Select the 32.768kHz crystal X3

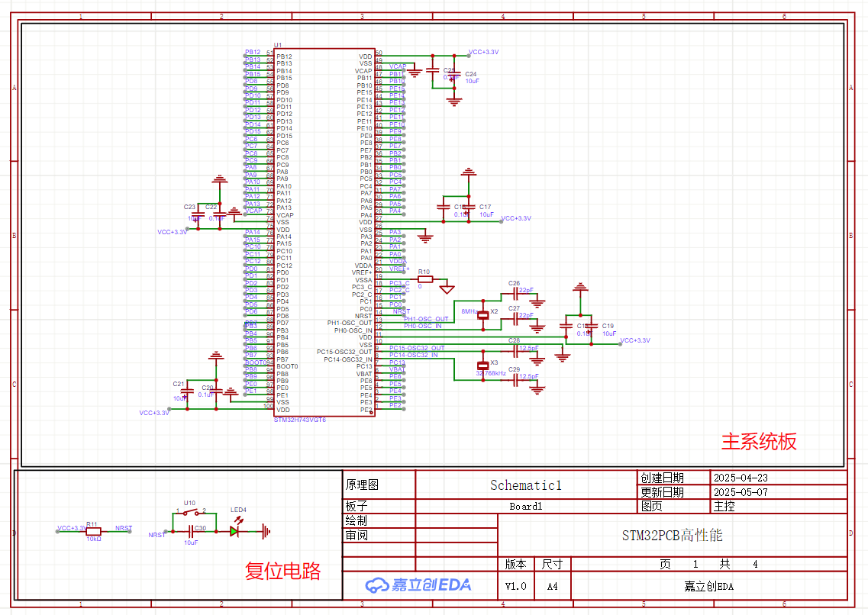(x=482, y=365)
